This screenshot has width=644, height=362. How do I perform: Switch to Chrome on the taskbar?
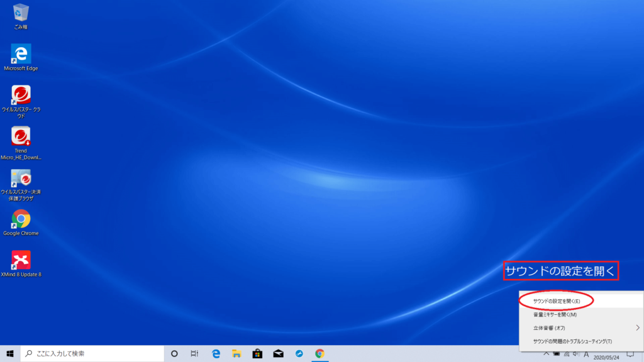pos(319,353)
